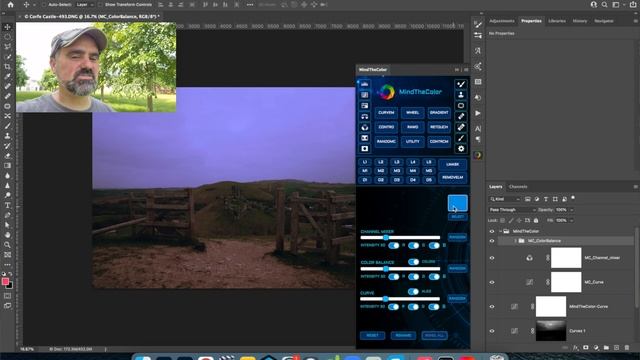Select the Gradient tool
Image resolution: width=640 pixels, height=360 pixels.
point(7,166)
